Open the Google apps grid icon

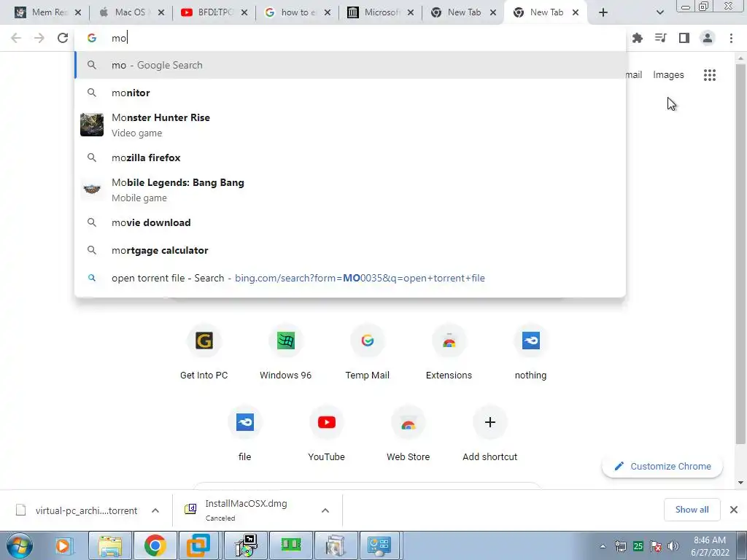pos(709,75)
